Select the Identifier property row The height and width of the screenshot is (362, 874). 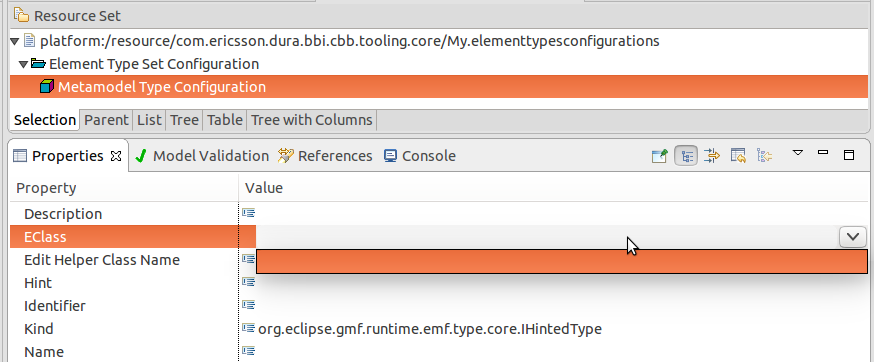click(55, 306)
